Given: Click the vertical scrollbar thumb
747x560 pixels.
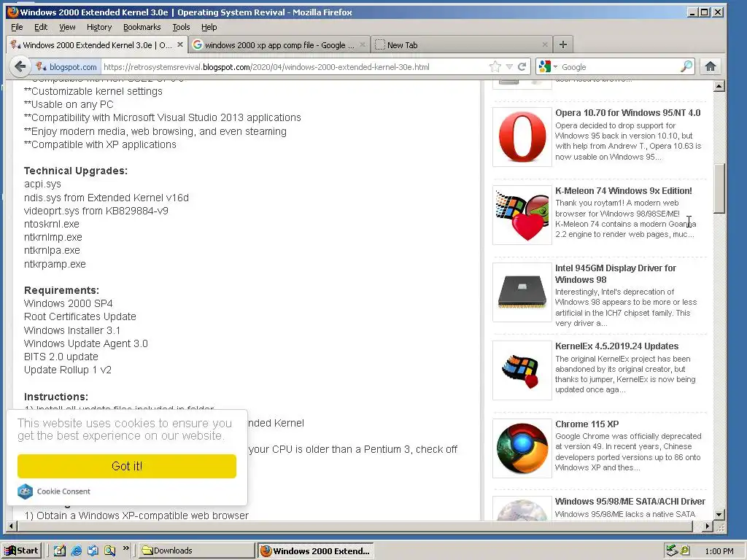Looking at the screenshot, I should pos(719,189).
